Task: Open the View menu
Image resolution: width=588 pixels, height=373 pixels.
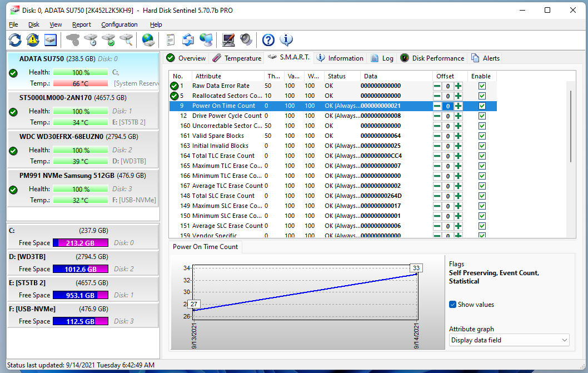Action: (x=56, y=24)
